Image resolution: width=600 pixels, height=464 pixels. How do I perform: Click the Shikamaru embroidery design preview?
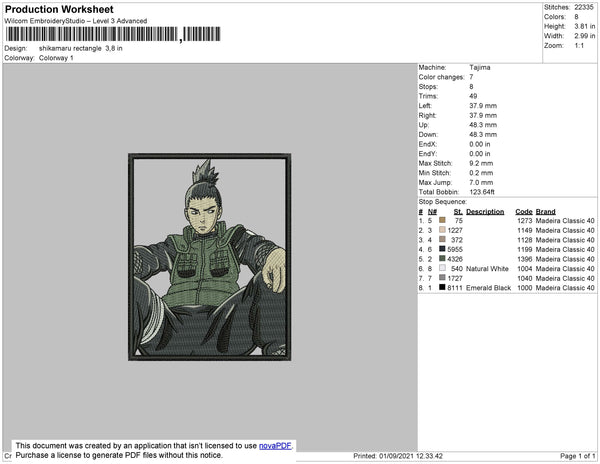point(210,257)
